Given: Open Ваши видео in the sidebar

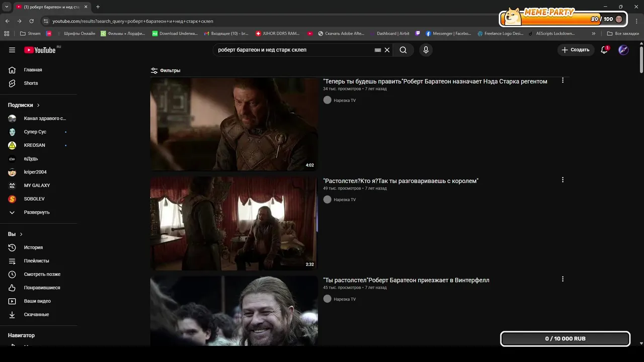Looking at the screenshot, I should [x=38, y=301].
